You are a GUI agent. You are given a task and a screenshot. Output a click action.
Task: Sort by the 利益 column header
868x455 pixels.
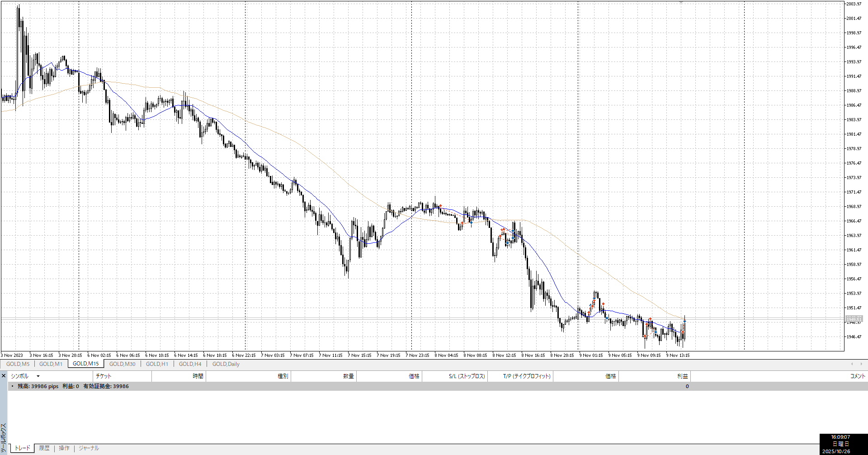tap(682, 376)
